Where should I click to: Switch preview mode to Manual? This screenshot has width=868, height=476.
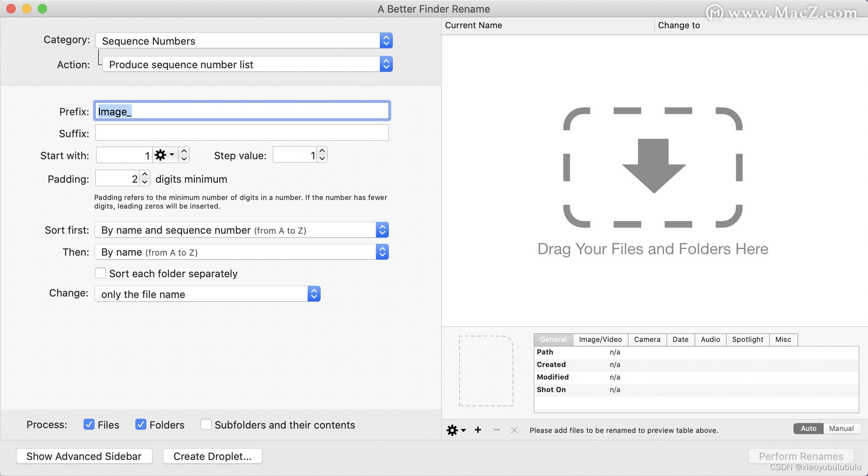pyautogui.click(x=841, y=429)
